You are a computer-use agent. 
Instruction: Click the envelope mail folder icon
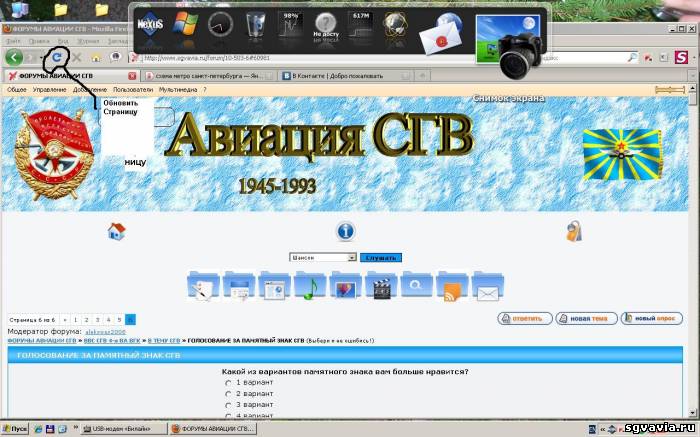[488, 287]
